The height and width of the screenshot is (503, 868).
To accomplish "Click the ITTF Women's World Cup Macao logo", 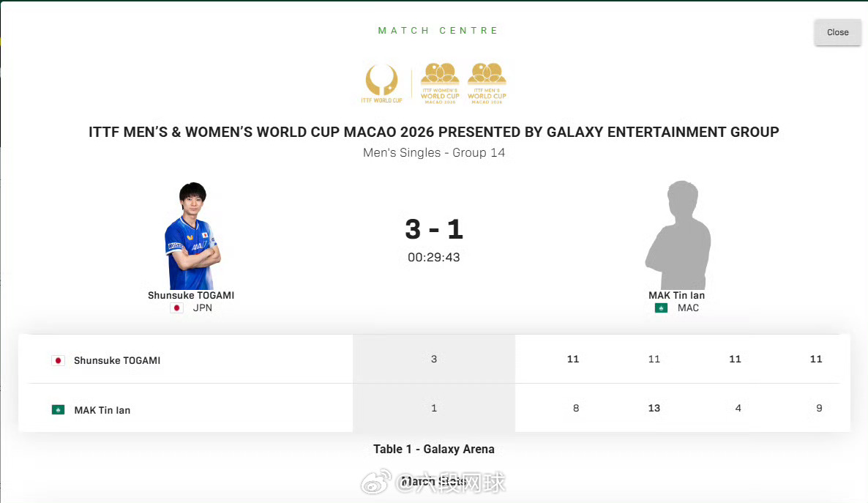I will tap(440, 83).
